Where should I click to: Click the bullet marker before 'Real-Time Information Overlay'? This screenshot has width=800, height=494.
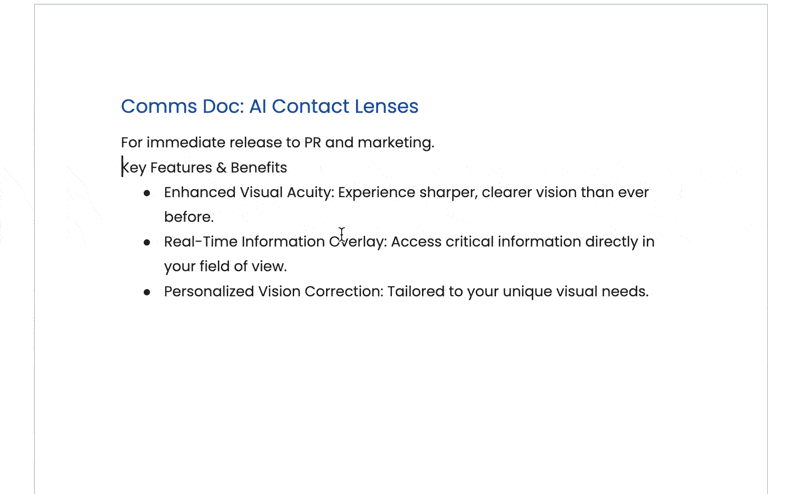[x=147, y=242]
